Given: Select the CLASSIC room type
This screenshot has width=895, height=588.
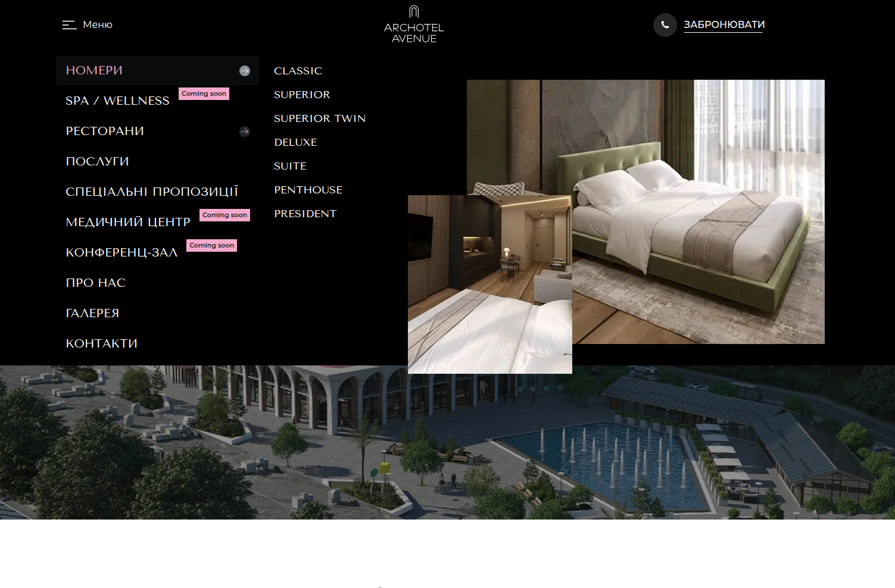Looking at the screenshot, I should (298, 71).
